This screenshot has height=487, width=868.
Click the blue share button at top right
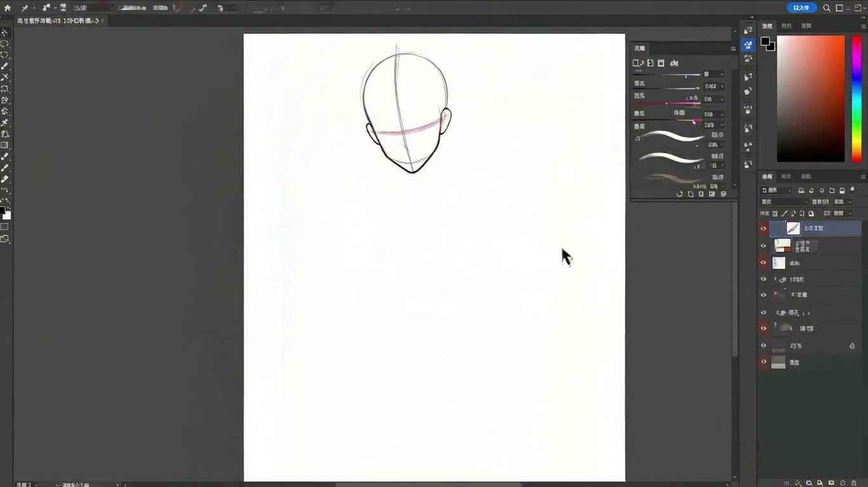tap(801, 8)
